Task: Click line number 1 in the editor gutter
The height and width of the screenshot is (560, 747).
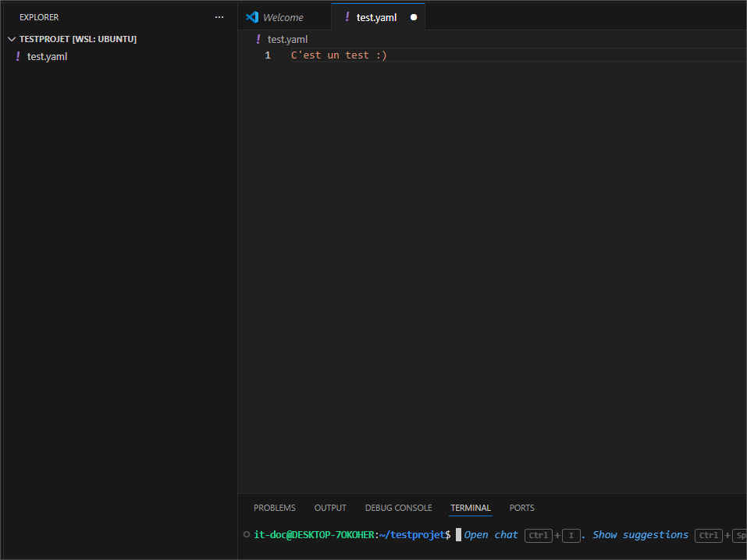Action: pyautogui.click(x=268, y=55)
